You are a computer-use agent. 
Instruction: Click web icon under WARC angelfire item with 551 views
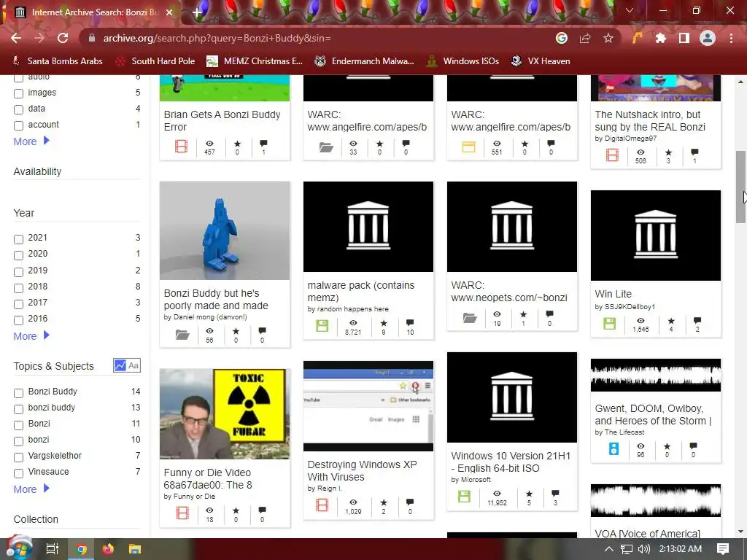[469, 147]
